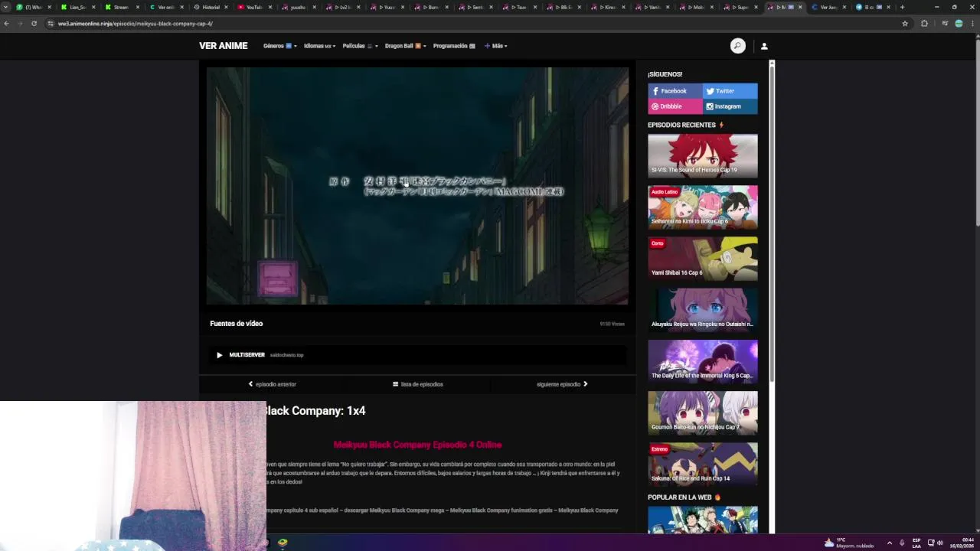
Task: Open the weather widget in taskbar
Action: [x=848, y=543]
